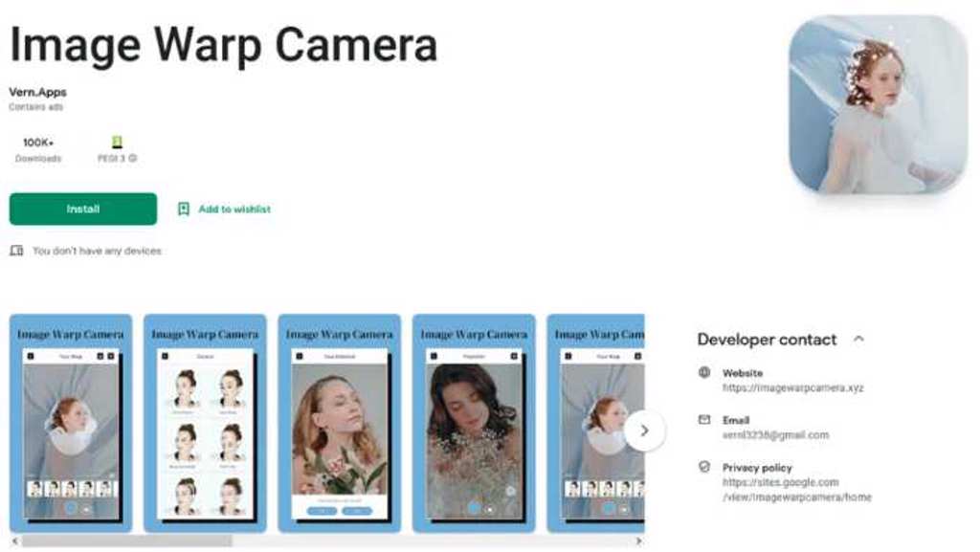Image resolution: width=980 pixels, height=552 pixels.
Task: Open the screenshot showing six hairstyle faces
Action: [205, 424]
